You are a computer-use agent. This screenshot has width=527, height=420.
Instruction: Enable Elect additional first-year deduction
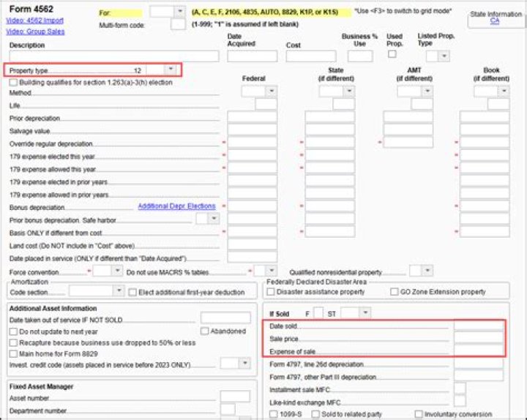132,292
